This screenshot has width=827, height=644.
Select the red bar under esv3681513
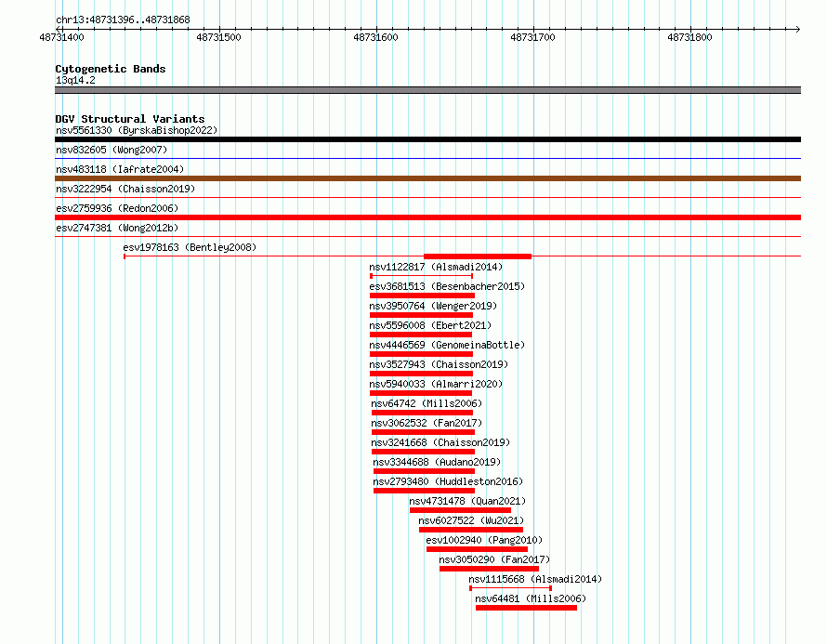point(422,296)
